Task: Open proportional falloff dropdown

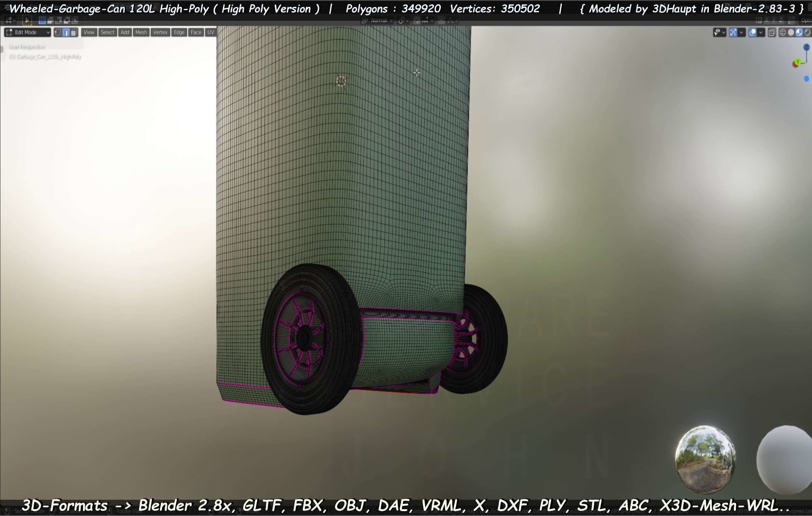Action: pos(453,20)
